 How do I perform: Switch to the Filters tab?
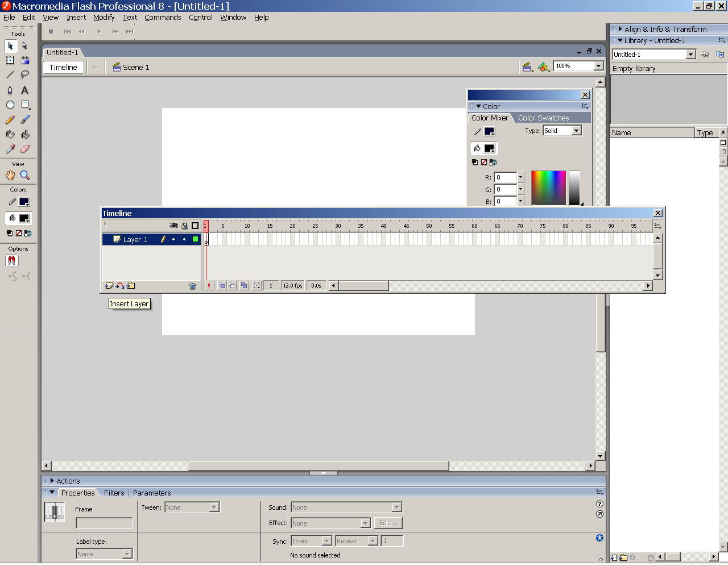pos(114,493)
